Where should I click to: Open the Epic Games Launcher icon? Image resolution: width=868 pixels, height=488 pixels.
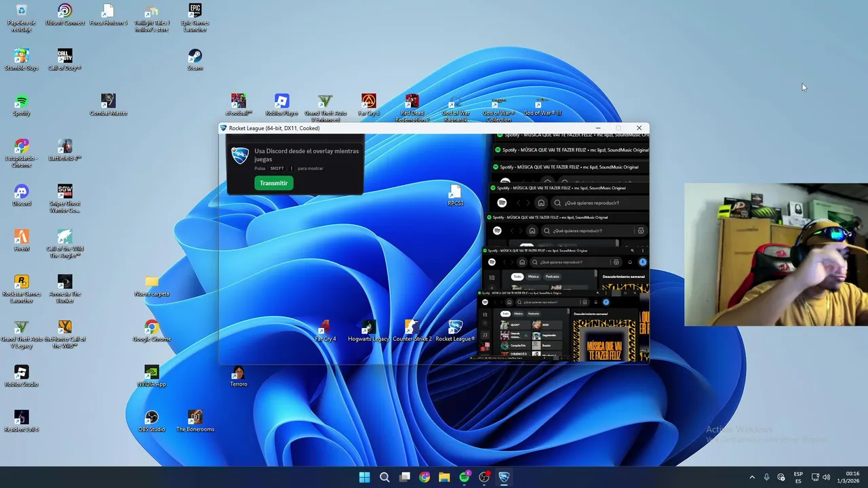coord(195,17)
